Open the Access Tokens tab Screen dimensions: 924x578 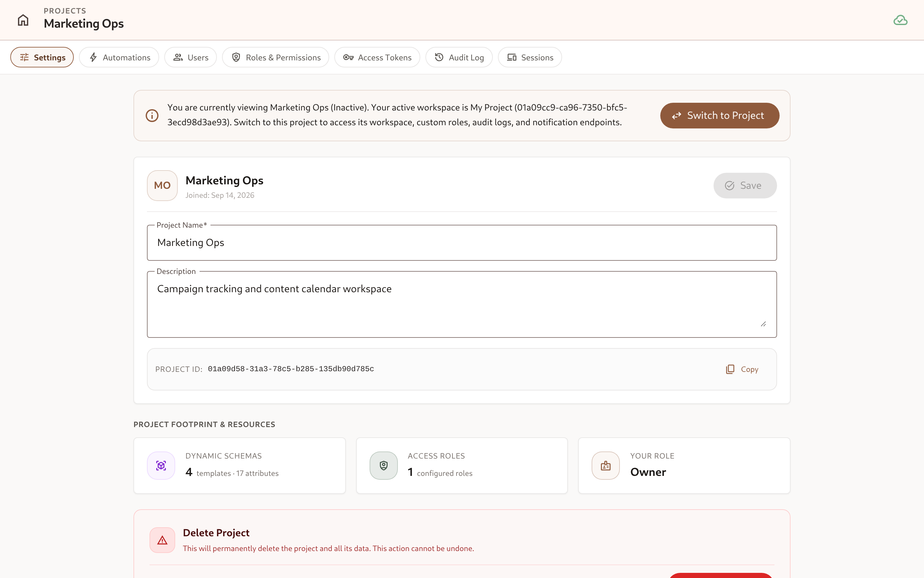click(377, 57)
